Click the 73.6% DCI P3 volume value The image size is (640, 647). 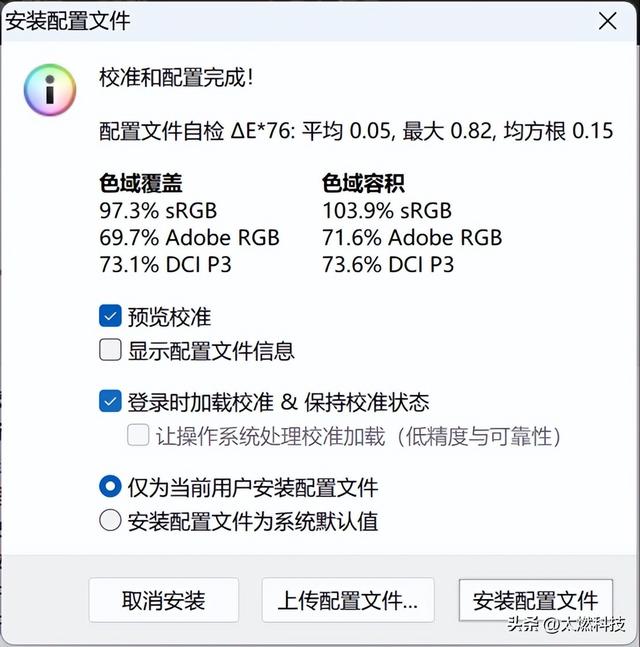pos(387,265)
